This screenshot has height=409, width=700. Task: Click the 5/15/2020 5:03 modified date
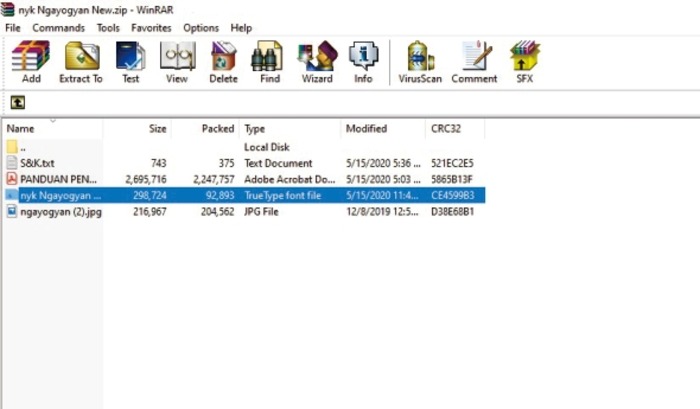coord(383,179)
